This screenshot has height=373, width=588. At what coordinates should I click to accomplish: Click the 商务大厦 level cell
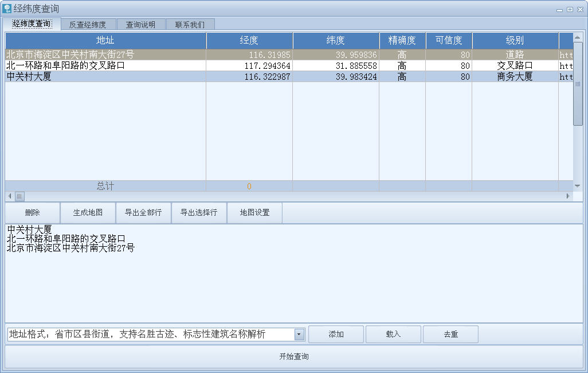(515, 77)
